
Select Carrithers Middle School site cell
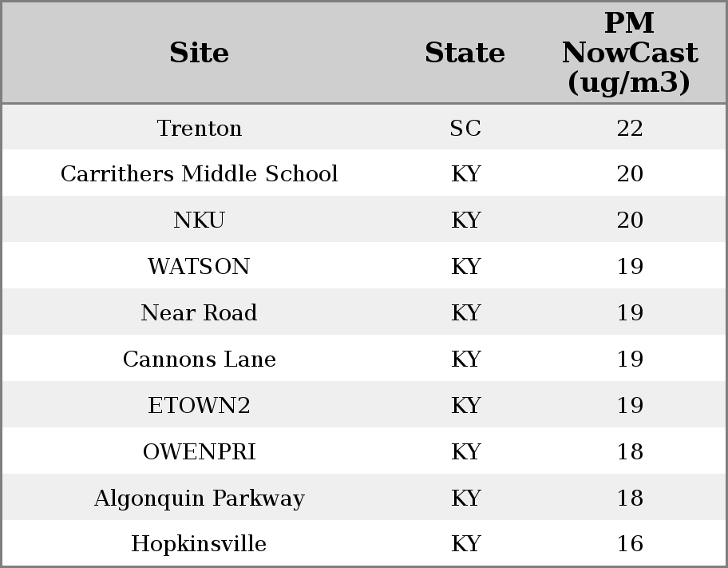coord(199,174)
